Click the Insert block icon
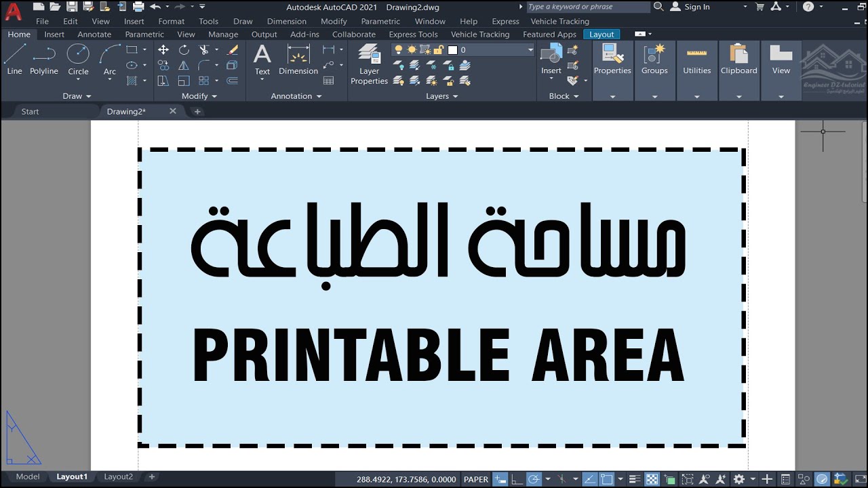 (x=551, y=60)
